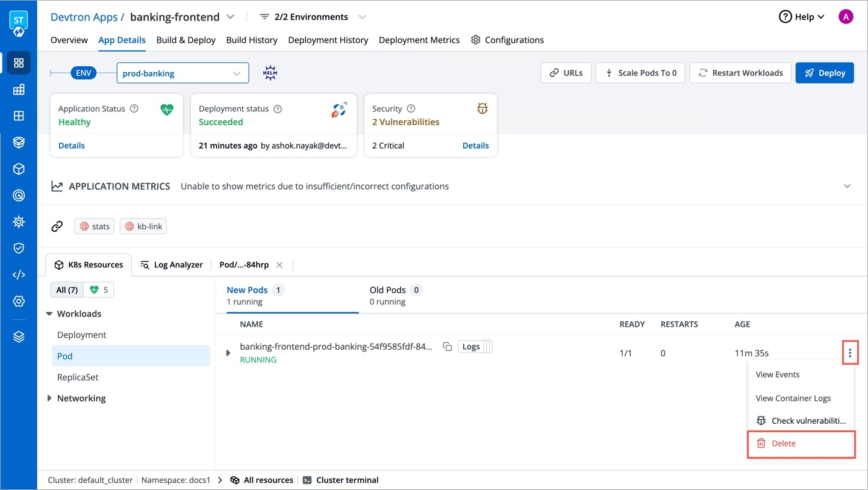Screen dimensions: 868x490
Task: Click the user avatar A icon
Action: [846, 17]
